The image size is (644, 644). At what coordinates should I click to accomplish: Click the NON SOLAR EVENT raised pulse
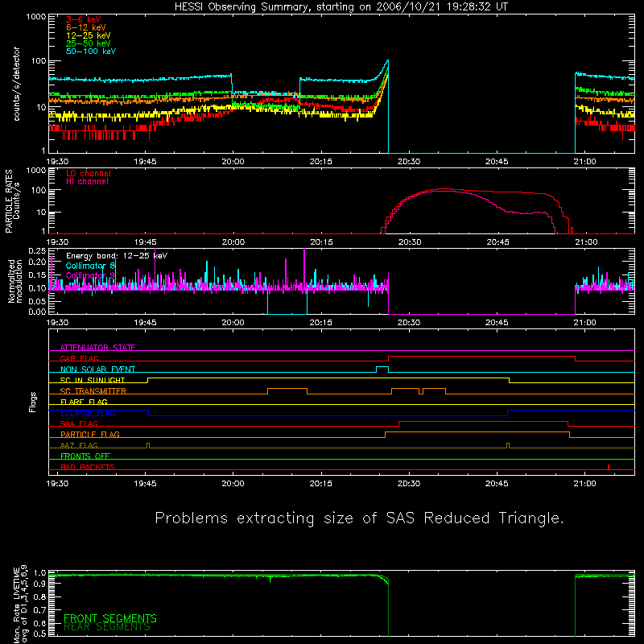tap(382, 369)
